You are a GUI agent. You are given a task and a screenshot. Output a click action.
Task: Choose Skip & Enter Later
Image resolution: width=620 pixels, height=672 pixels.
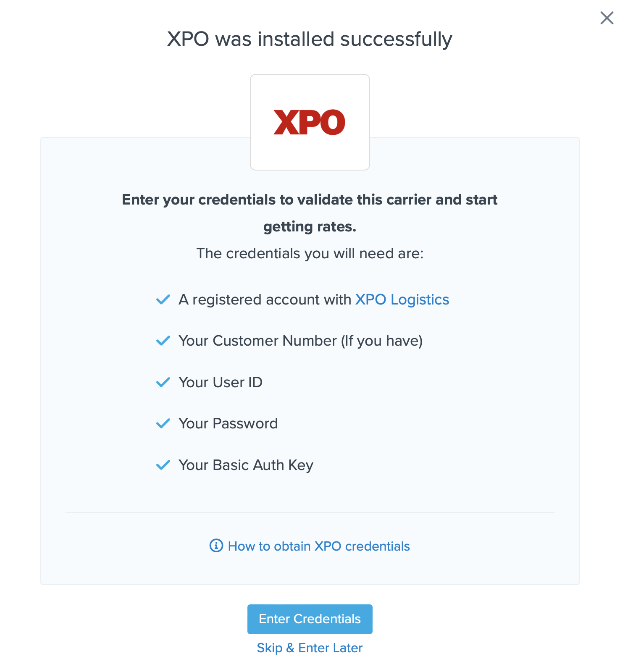310,648
